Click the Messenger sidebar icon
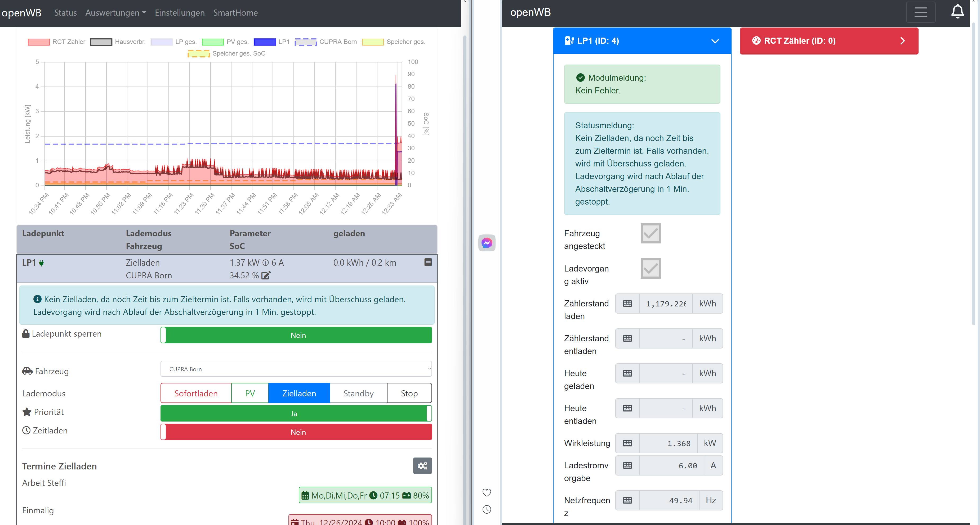Screen dimensions: 980x525 click(x=487, y=243)
